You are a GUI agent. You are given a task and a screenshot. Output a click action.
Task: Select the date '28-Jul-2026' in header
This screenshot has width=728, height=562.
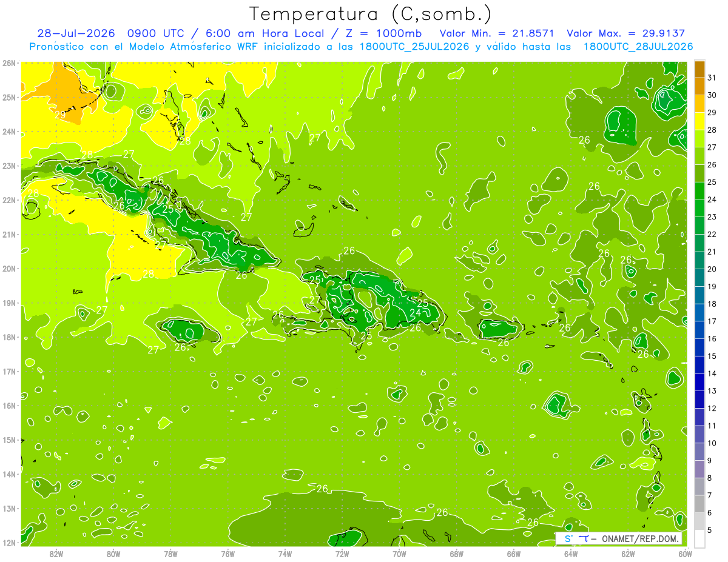coord(76,33)
